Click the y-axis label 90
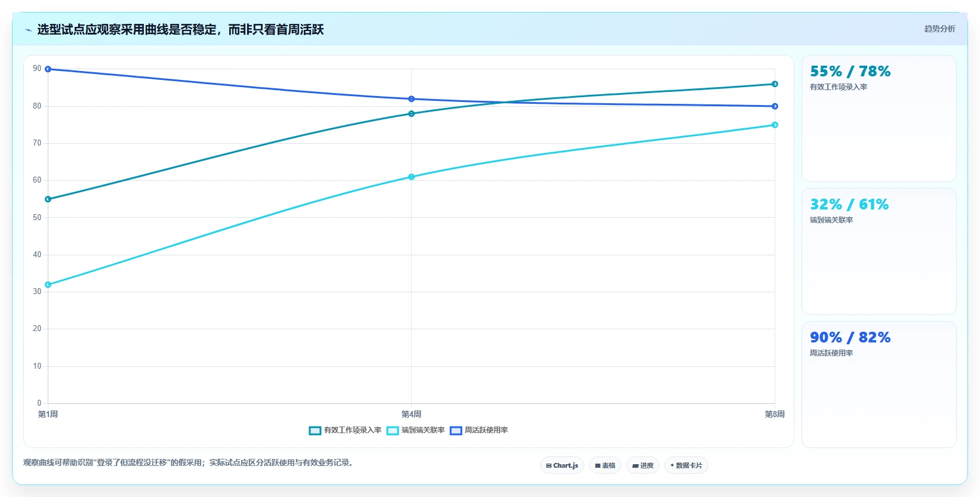Image resolution: width=980 pixels, height=497 pixels. point(37,69)
